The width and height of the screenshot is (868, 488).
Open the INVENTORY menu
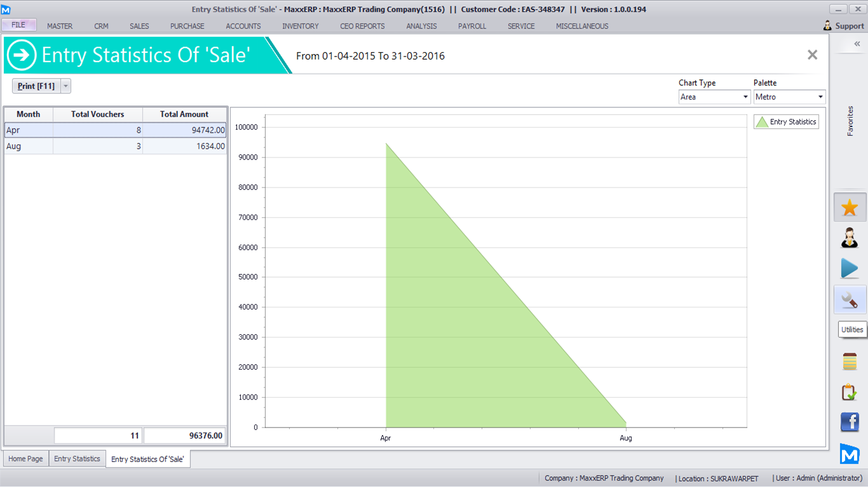(301, 26)
